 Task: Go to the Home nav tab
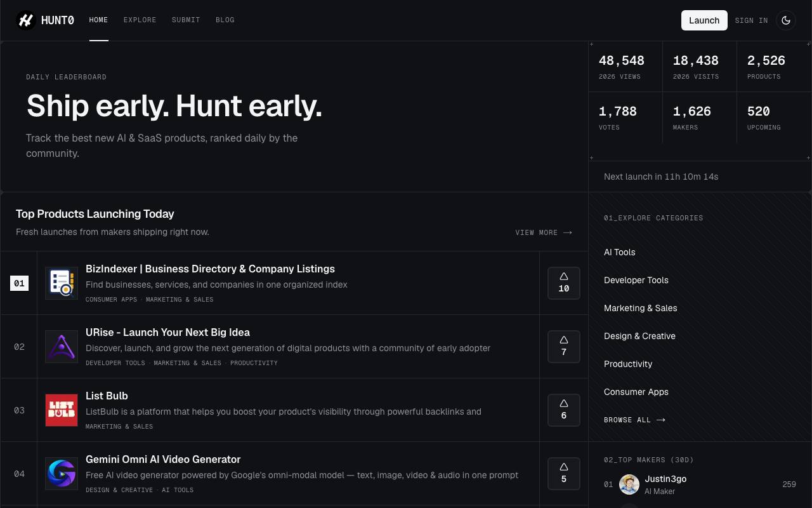pos(98,20)
